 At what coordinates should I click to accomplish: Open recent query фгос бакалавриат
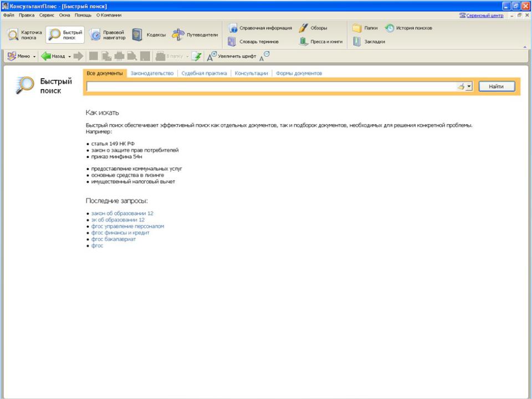[x=113, y=239]
